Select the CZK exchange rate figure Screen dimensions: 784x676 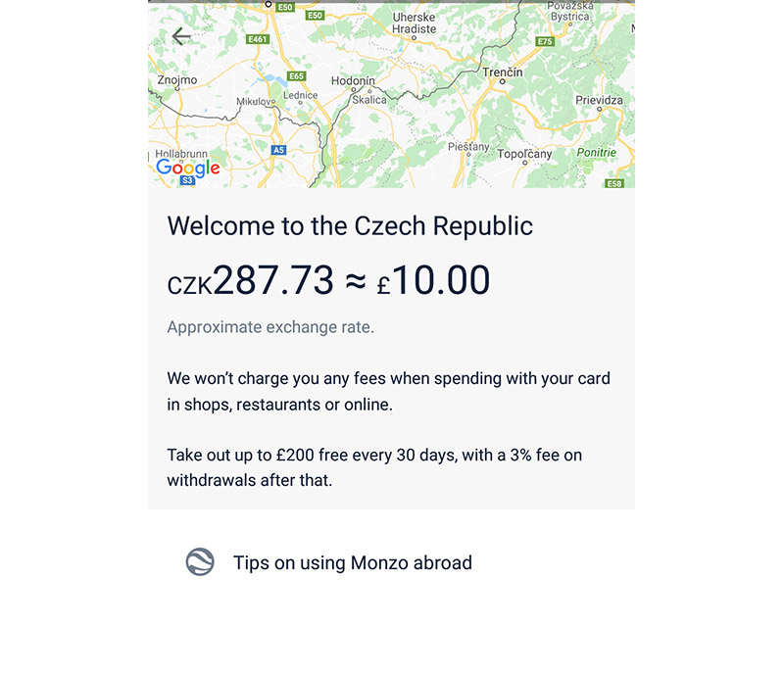(250, 280)
